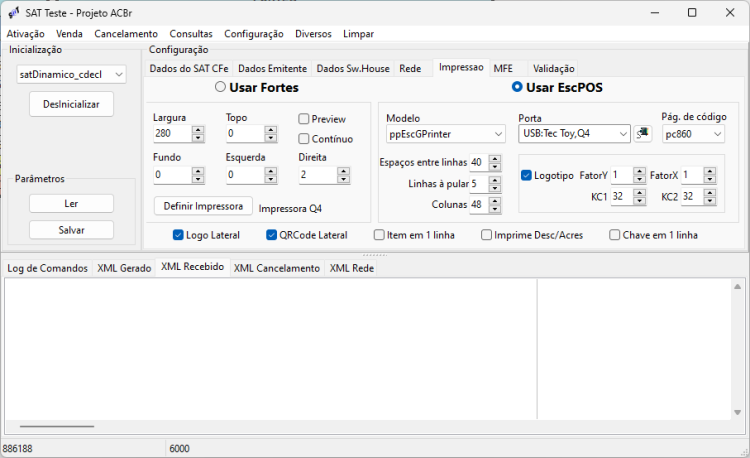
Task: Click the DesInicializar button
Action: [x=71, y=104]
